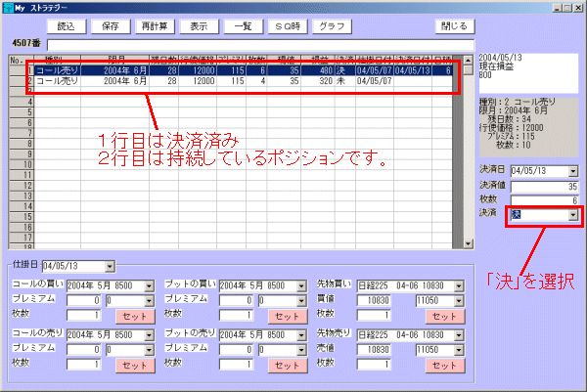
Task: Click the grid's scrollbar thumb
Action: click(468, 69)
